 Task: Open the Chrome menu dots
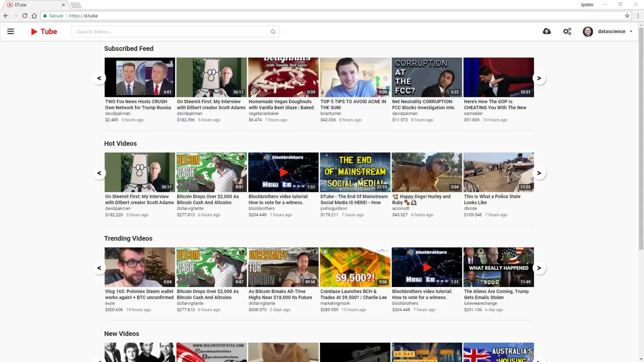pos(638,16)
